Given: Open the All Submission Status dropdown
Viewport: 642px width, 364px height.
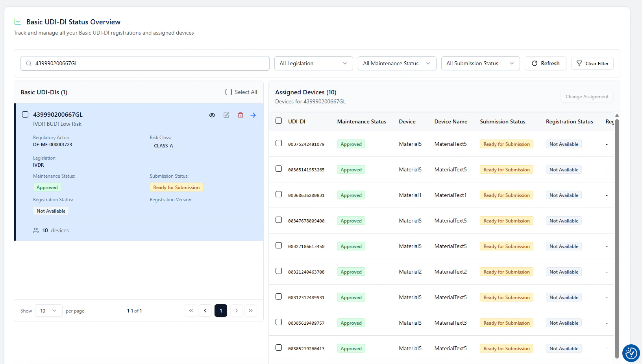Looking at the screenshot, I should tap(480, 63).
